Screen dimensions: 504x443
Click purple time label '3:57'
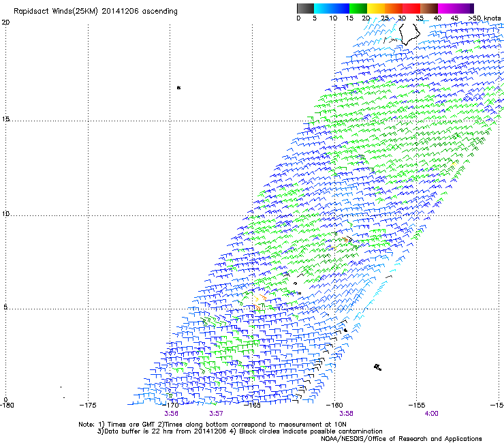pos(216,414)
